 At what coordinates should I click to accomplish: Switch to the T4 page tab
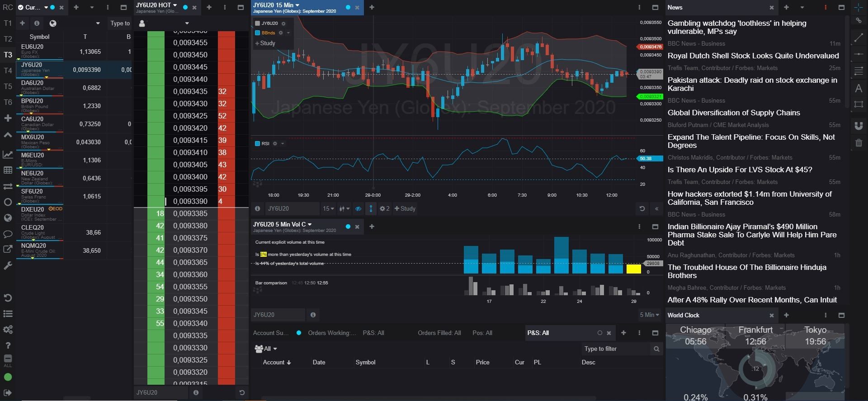coord(8,71)
